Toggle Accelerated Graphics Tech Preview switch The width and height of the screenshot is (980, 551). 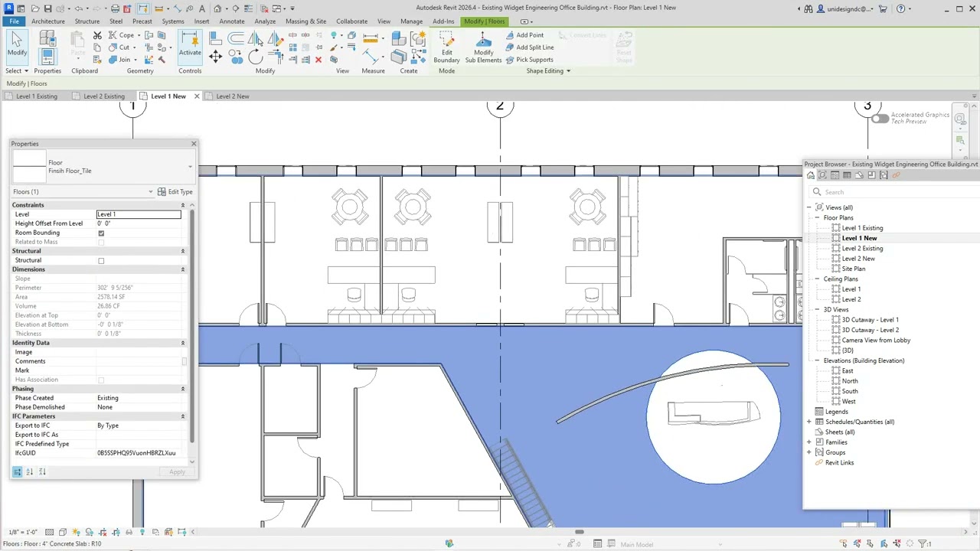pos(880,118)
